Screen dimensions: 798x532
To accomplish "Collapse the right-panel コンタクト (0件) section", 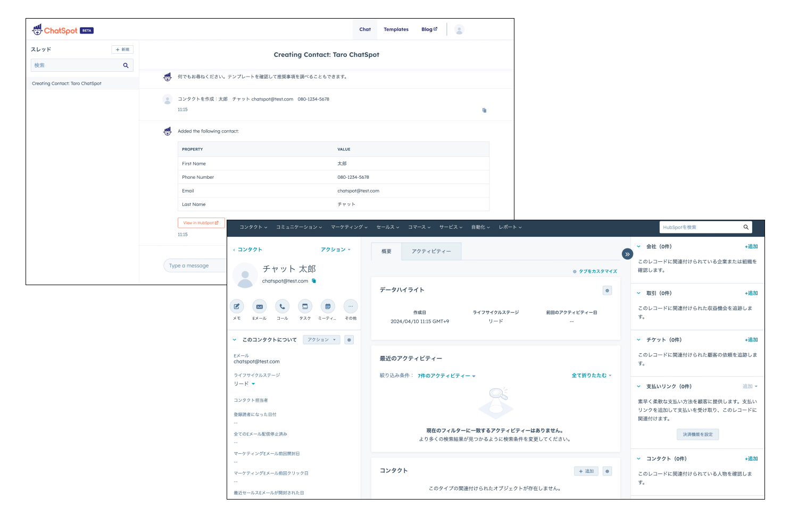I will (639, 459).
